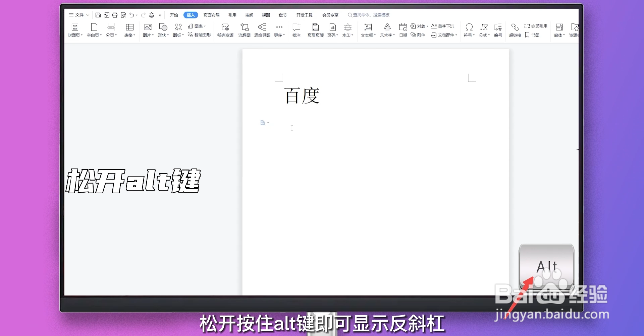Switch to the 开始 ribbon tab
This screenshot has width=644, height=336.
(174, 15)
